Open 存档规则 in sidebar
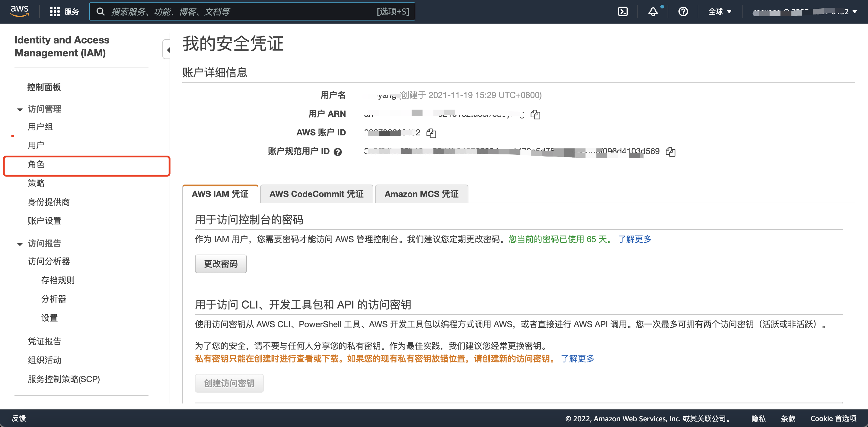The width and height of the screenshot is (868, 427). point(58,280)
